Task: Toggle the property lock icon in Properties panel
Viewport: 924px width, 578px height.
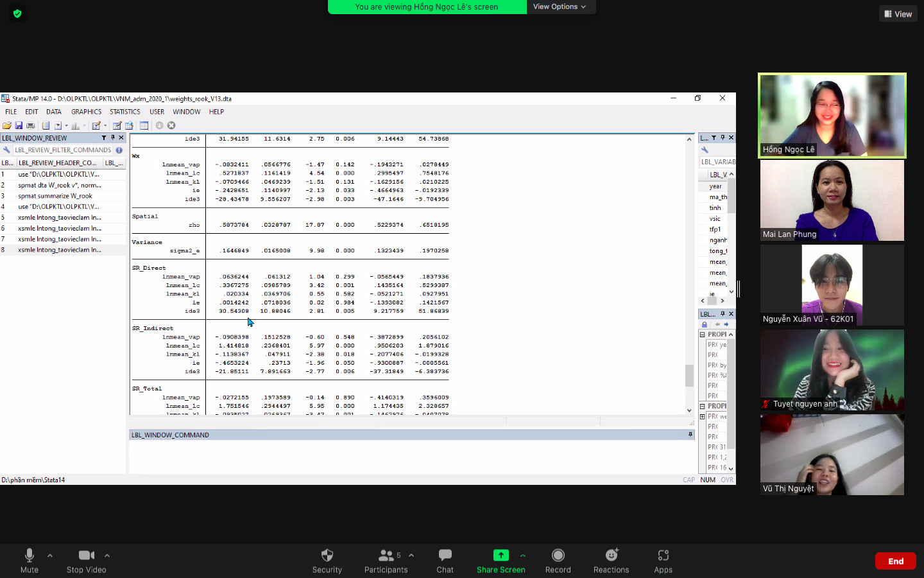Action: point(705,324)
